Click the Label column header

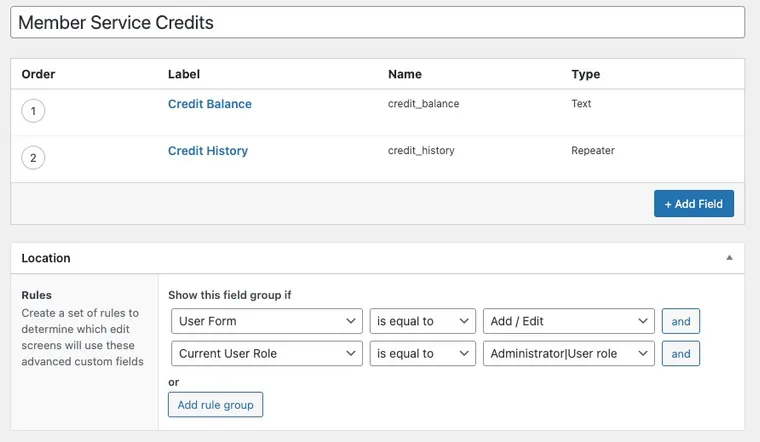(x=184, y=74)
